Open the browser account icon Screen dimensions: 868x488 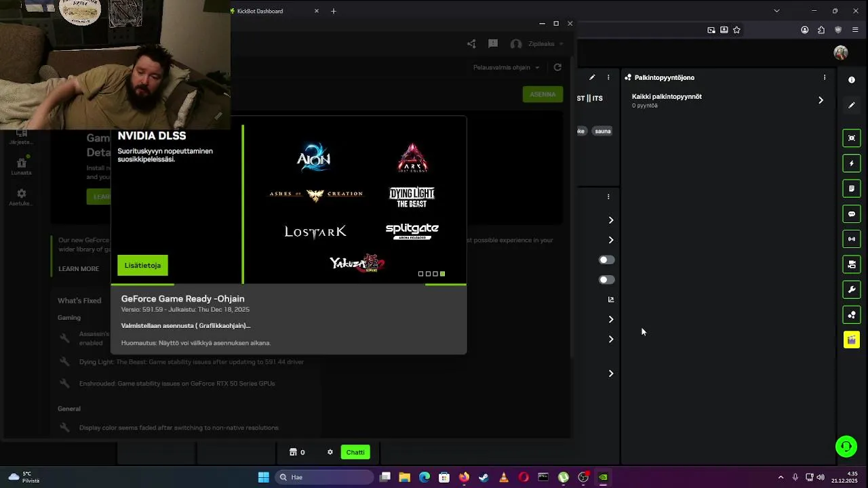804,30
